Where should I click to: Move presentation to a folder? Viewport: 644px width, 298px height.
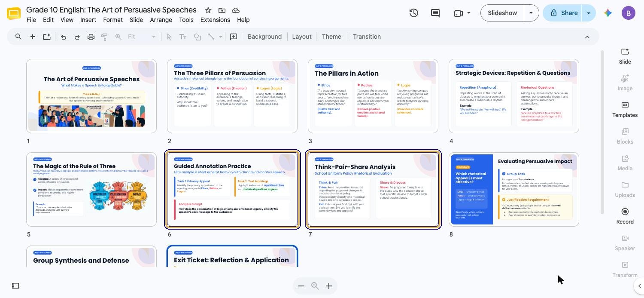[x=222, y=10]
